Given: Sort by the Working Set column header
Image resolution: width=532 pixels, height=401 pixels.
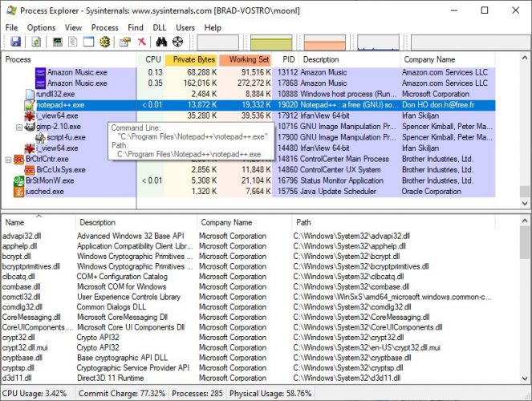Looking at the screenshot, I should 246,59.
